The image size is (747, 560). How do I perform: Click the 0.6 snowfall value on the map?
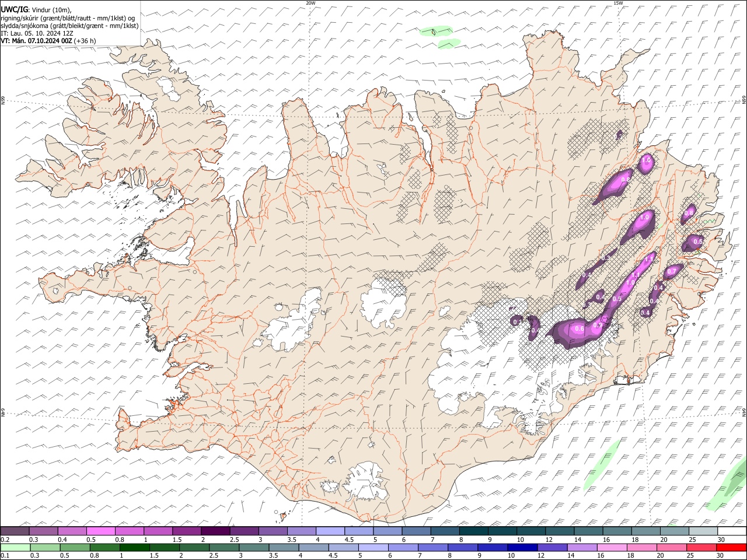pyautogui.click(x=580, y=328)
